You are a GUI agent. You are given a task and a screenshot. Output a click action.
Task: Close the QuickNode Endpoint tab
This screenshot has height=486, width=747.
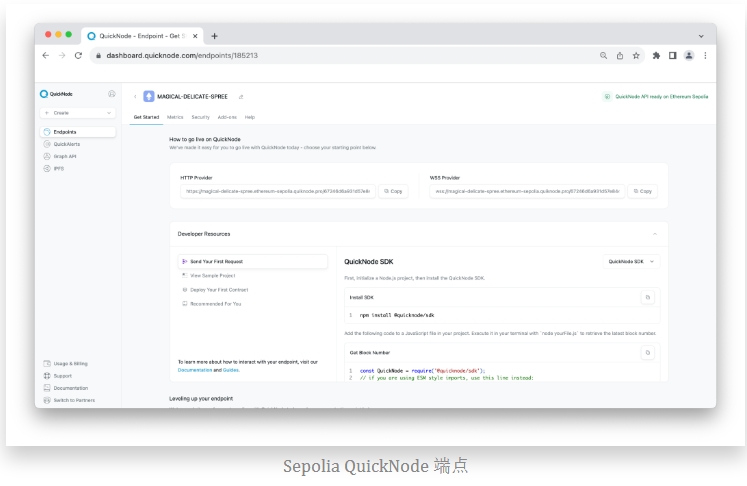click(195, 36)
